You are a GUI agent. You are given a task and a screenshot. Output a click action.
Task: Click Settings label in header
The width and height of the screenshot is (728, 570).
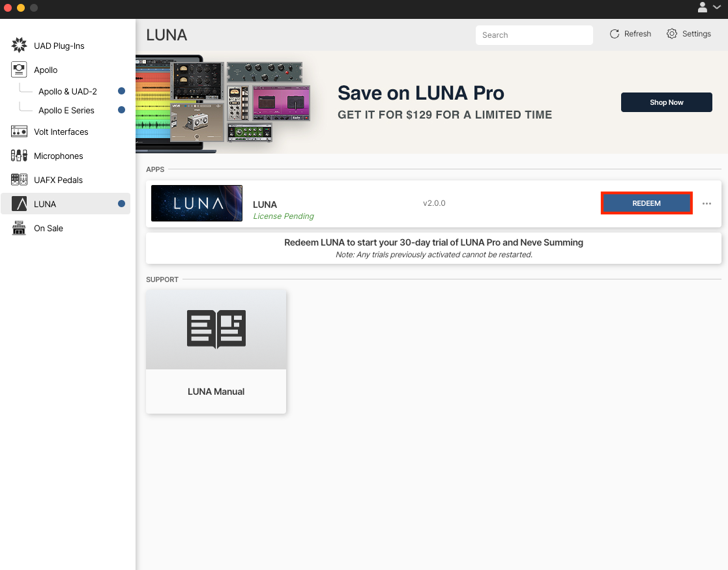tap(697, 34)
